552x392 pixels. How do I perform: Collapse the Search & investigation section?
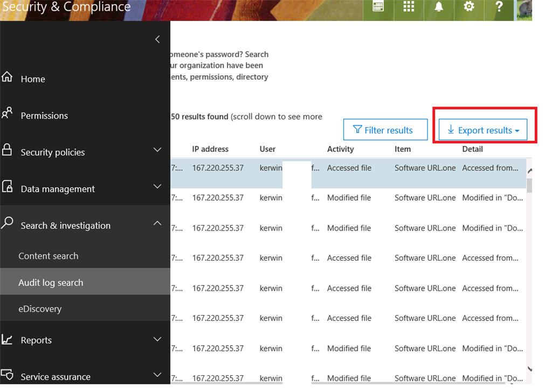[x=157, y=223]
